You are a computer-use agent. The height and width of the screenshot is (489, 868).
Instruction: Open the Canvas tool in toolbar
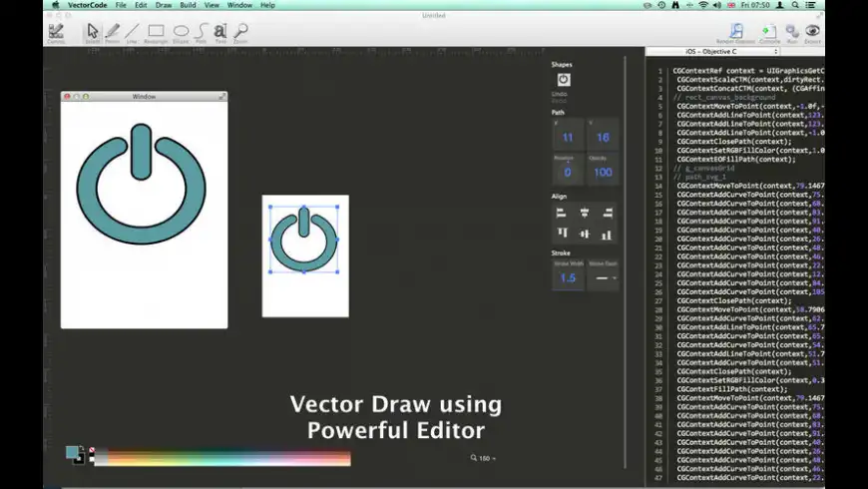pyautogui.click(x=56, y=33)
